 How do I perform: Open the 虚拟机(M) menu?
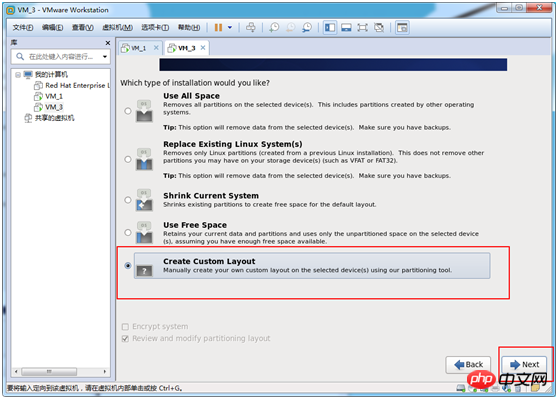117,27
